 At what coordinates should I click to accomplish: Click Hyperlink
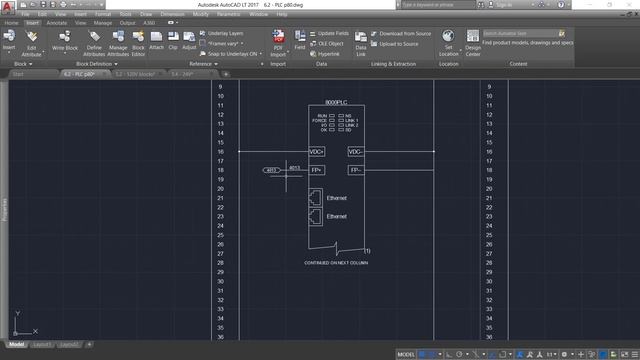(x=324, y=54)
